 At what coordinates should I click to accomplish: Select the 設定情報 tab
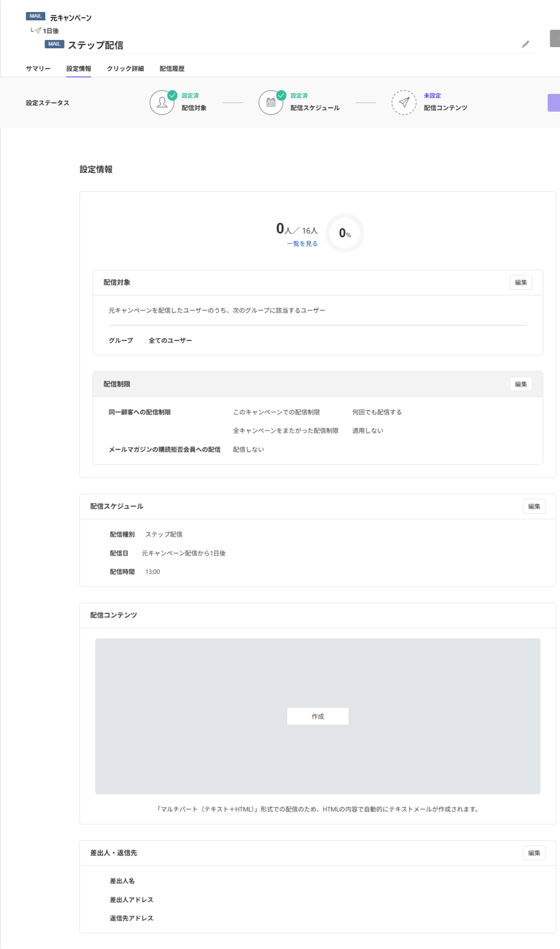(79, 69)
